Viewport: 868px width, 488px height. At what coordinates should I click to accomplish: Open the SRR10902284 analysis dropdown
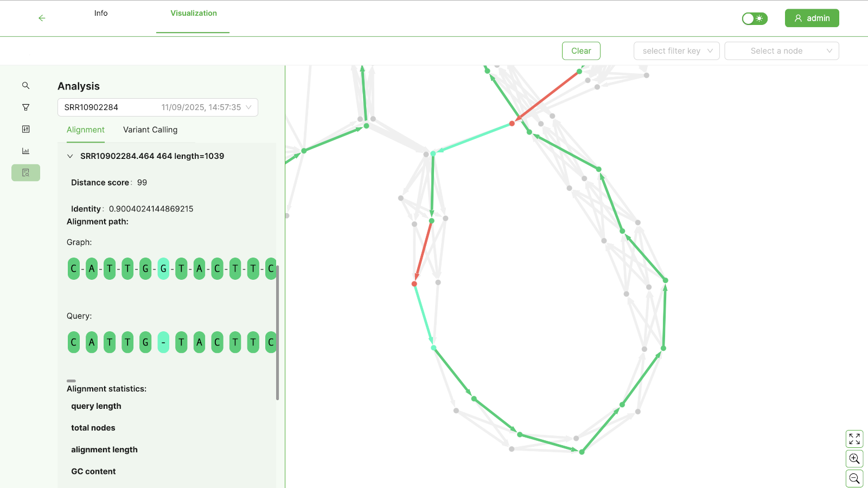point(157,107)
